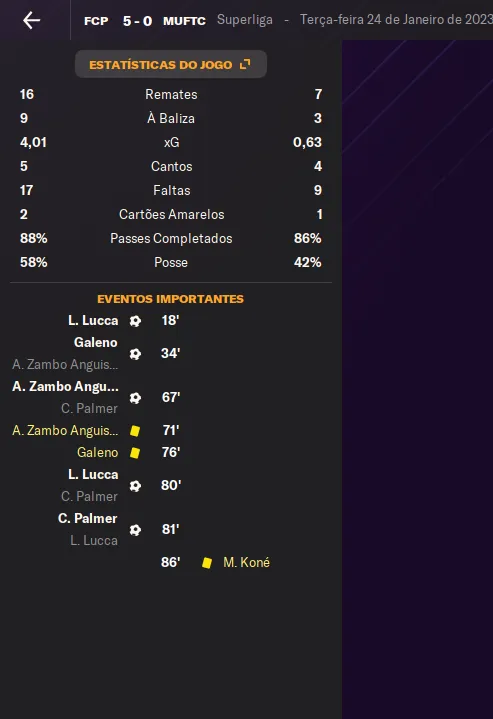Click the goal icon at 18 minutes
The height and width of the screenshot is (719, 493).
point(135,321)
